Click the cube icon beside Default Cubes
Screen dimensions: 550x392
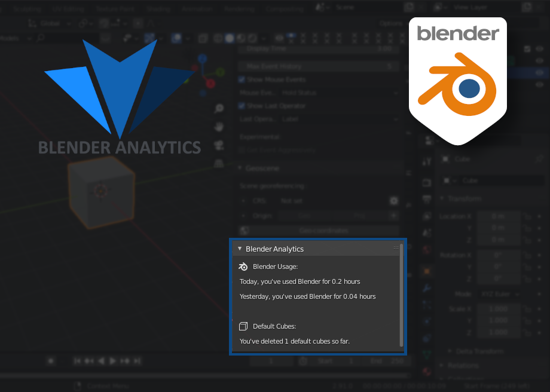[243, 326]
